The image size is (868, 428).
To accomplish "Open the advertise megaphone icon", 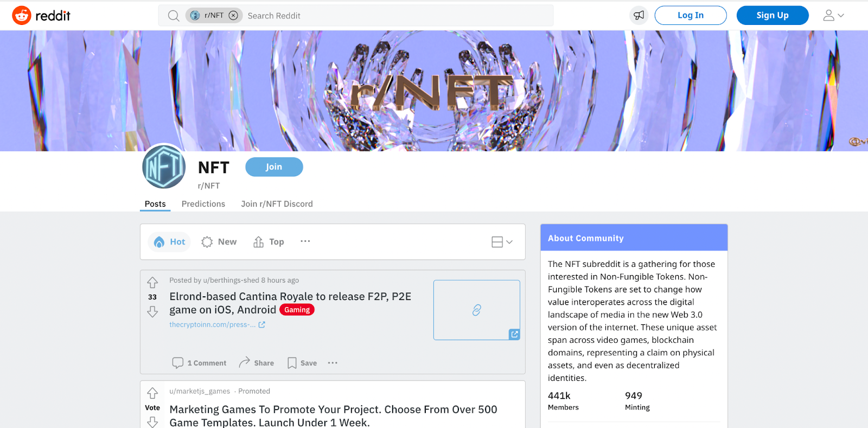I will [639, 16].
